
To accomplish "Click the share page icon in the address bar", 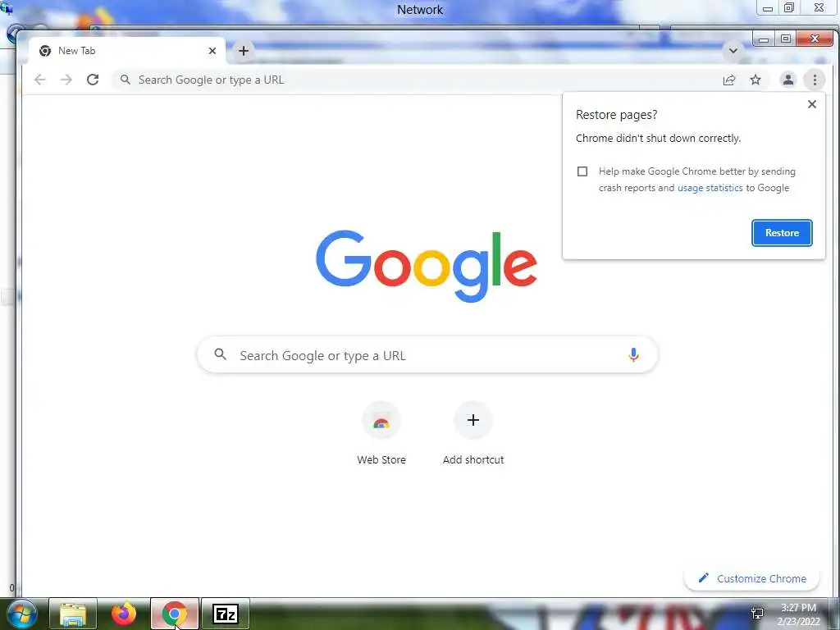I will (729, 80).
